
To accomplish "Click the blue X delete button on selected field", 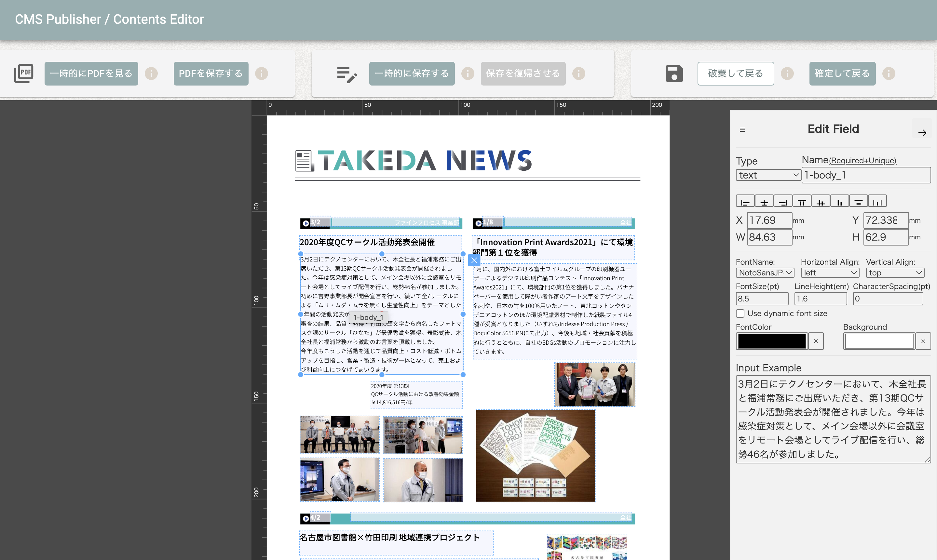I will [x=474, y=260].
